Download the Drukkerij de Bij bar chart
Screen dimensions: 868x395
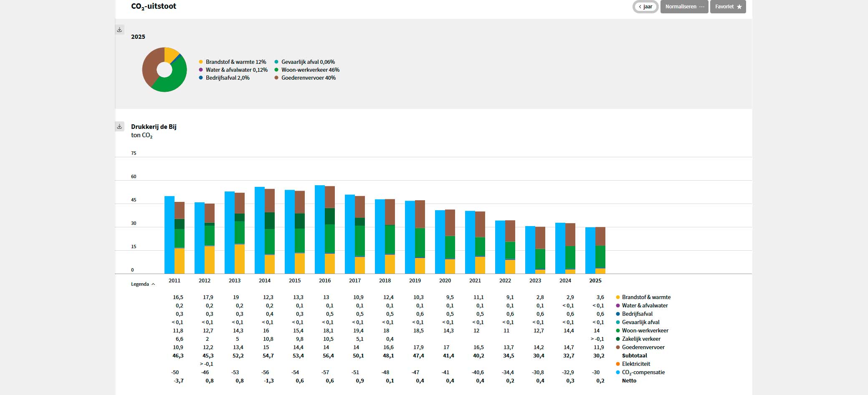coord(119,126)
